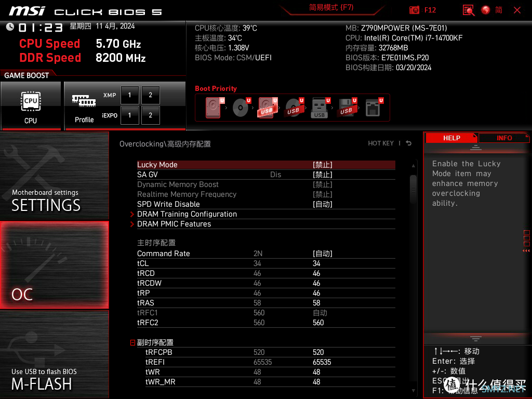Open the Lucky Mode setting value
The height and width of the screenshot is (399, 532).
click(x=322, y=165)
